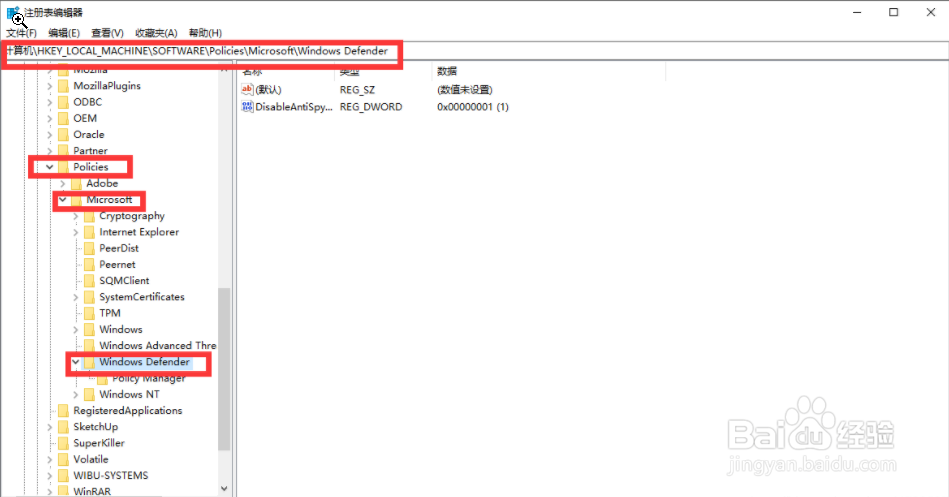Click the Internet Explorer folder icon
This screenshot has width=949, height=497.
coord(89,232)
